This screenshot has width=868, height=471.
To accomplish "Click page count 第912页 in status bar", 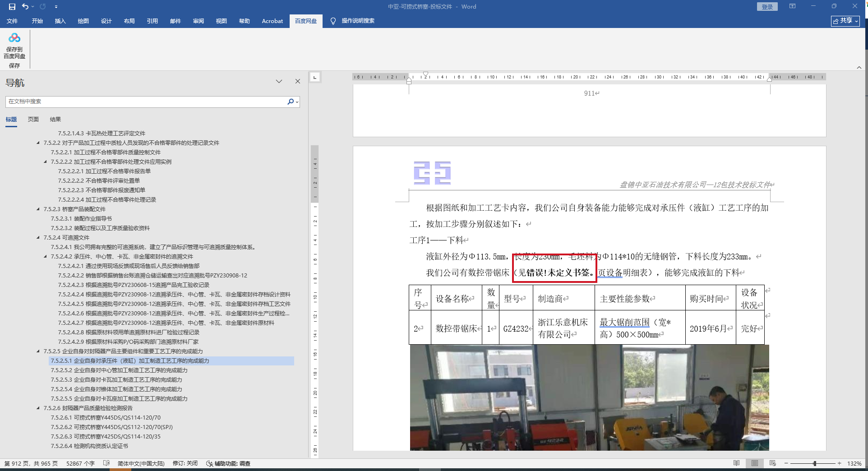I will pos(31,464).
